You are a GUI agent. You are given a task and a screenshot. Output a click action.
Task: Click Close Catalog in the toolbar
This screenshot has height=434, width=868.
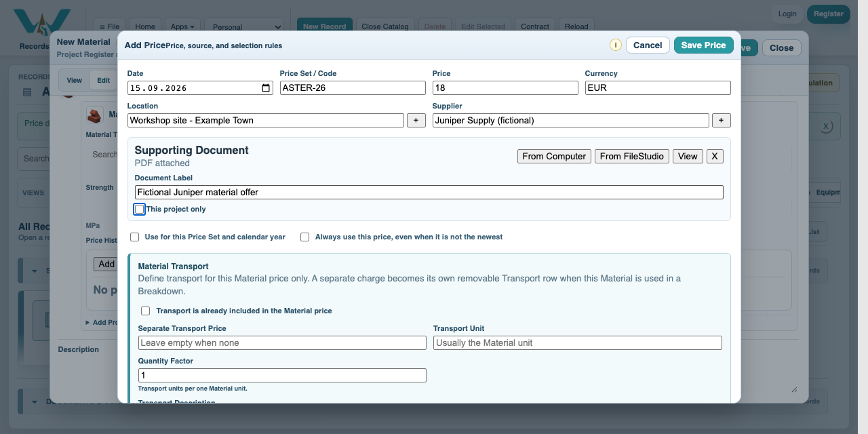coord(385,27)
